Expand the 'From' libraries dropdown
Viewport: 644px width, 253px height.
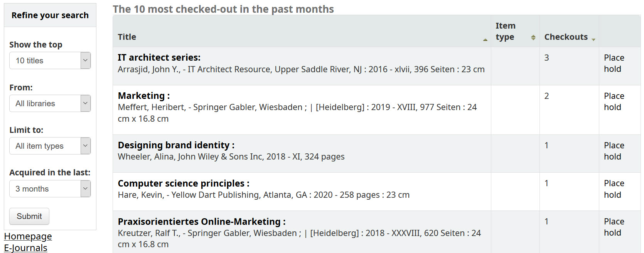pos(50,104)
